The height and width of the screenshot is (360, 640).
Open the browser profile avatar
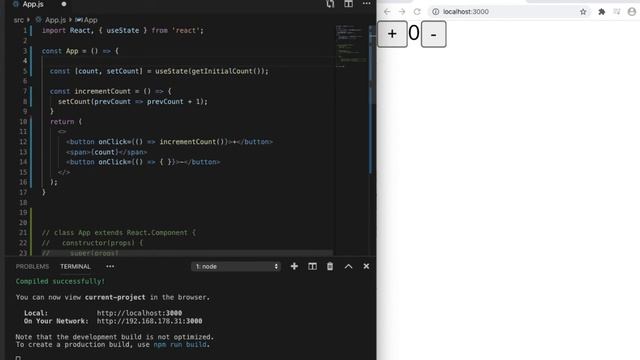pyautogui.click(x=632, y=12)
